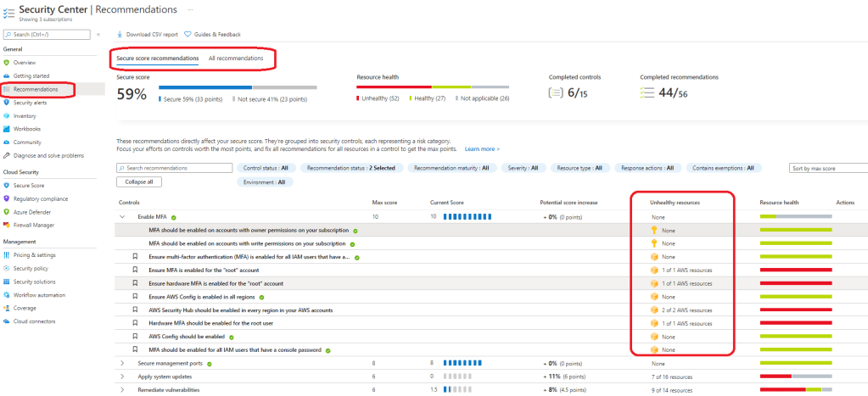This screenshot has width=868, height=396.
Task: Open the Severity filter dropdown
Action: click(x=523, y=168)
